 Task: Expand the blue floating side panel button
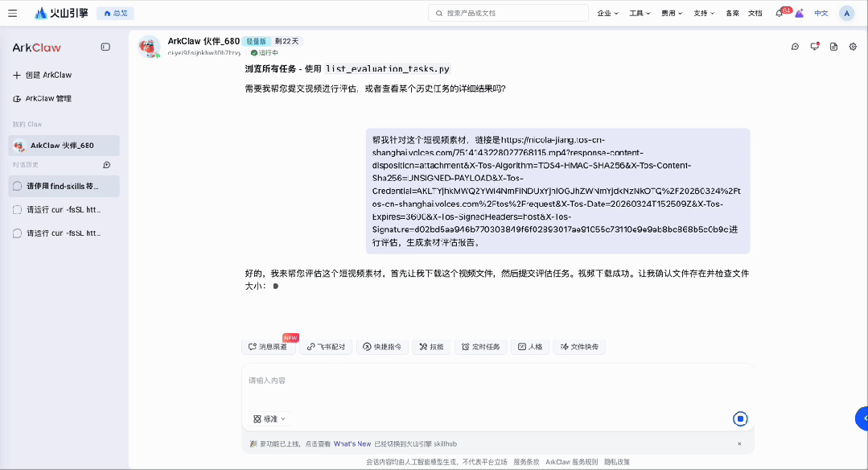click(x=862, y=418)
